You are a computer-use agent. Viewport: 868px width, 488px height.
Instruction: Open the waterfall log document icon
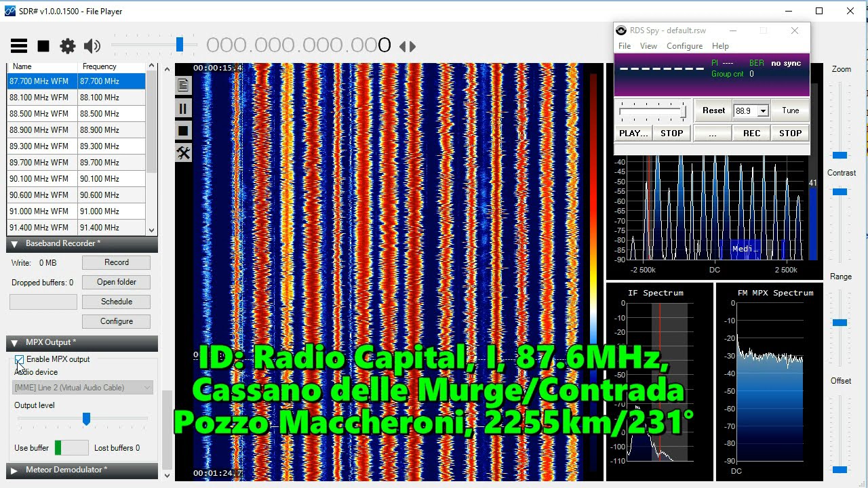click(183, 85)
